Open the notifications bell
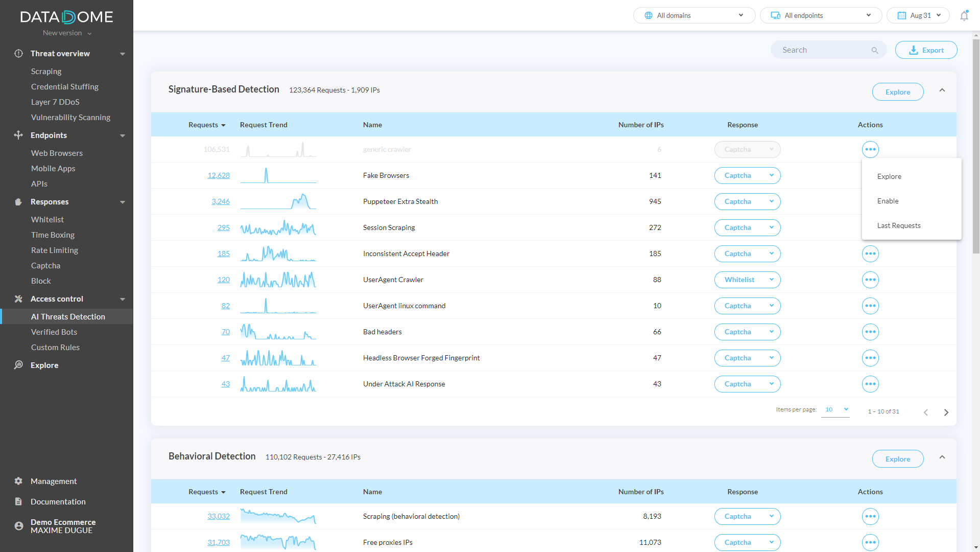The width and height of the screenshot is (980, 552). pyautogui.click(x=964, y=15)
